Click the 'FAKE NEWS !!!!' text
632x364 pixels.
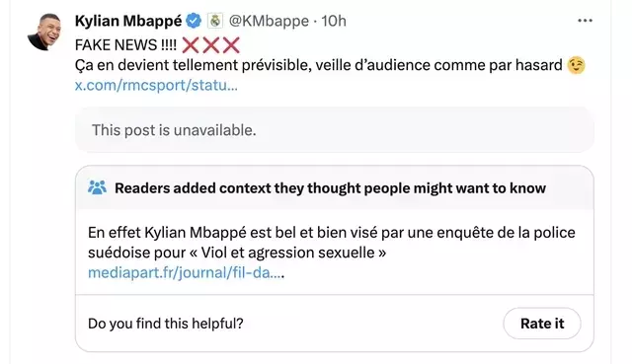[125, 45]
